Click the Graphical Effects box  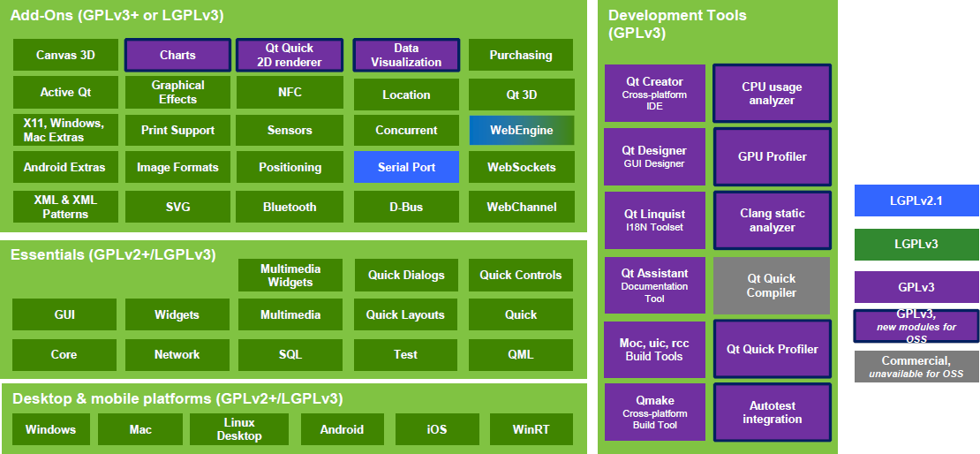pyautogui.click(x=177, y=93)
